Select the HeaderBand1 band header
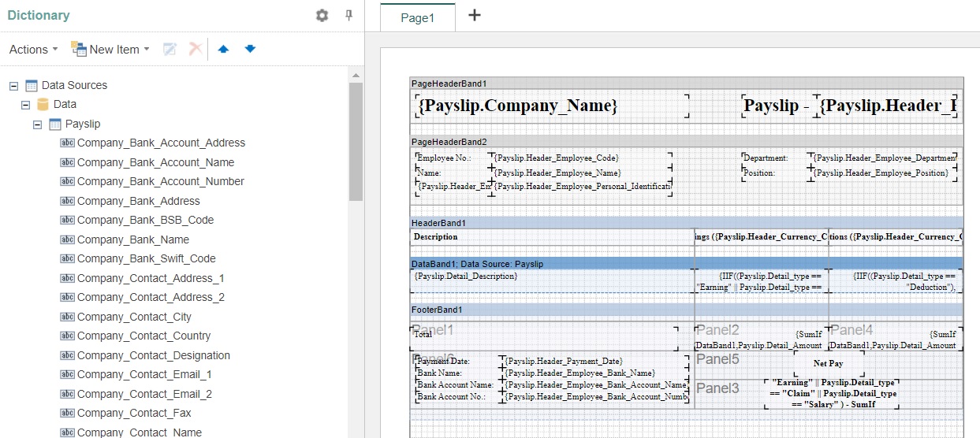Viewport: 980px width, 438px height. (686, 223)
